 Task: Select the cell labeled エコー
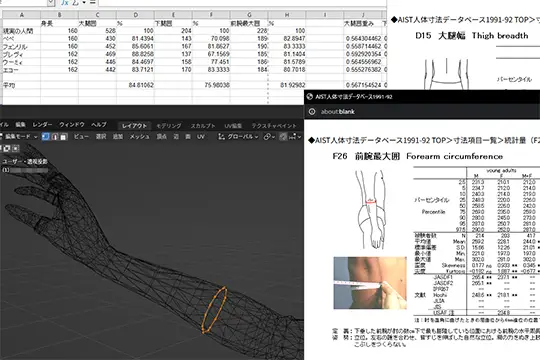pos(22,70)
